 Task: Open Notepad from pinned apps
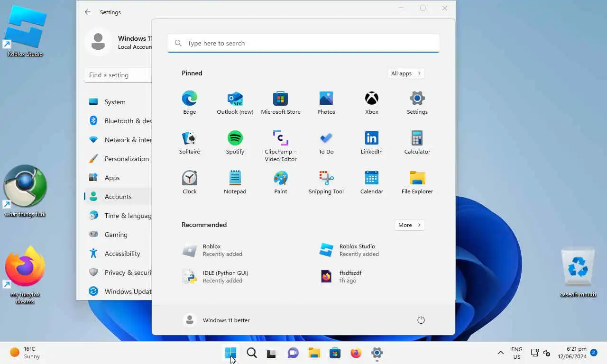(x=235, y=182)
